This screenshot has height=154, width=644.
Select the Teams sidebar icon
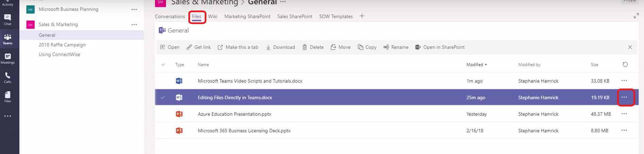[7, 39]
